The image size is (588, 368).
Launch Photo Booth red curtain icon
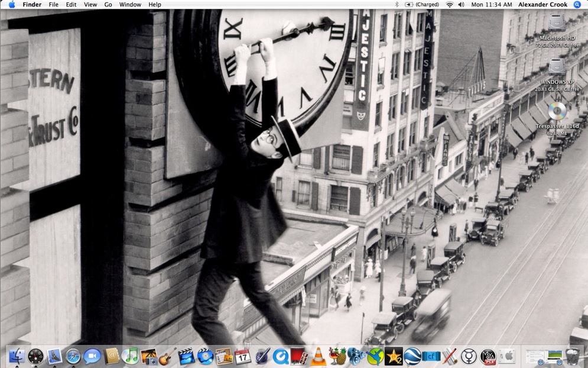pyautogui.click(x=299, y=356)
